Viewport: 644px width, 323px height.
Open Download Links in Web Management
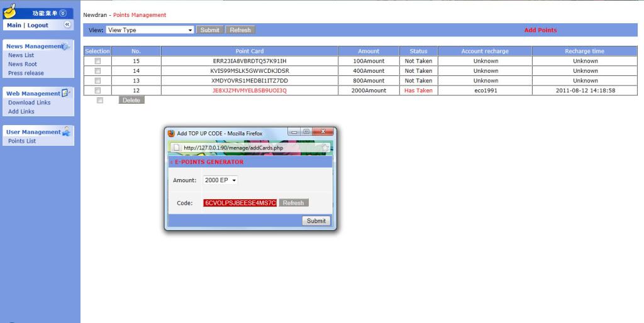point(29,102)
